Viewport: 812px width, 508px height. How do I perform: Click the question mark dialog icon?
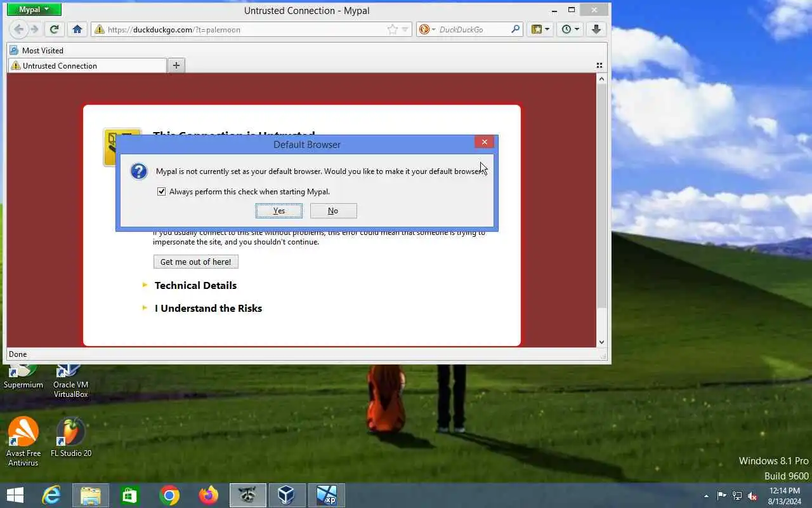[x=138, y=171]
